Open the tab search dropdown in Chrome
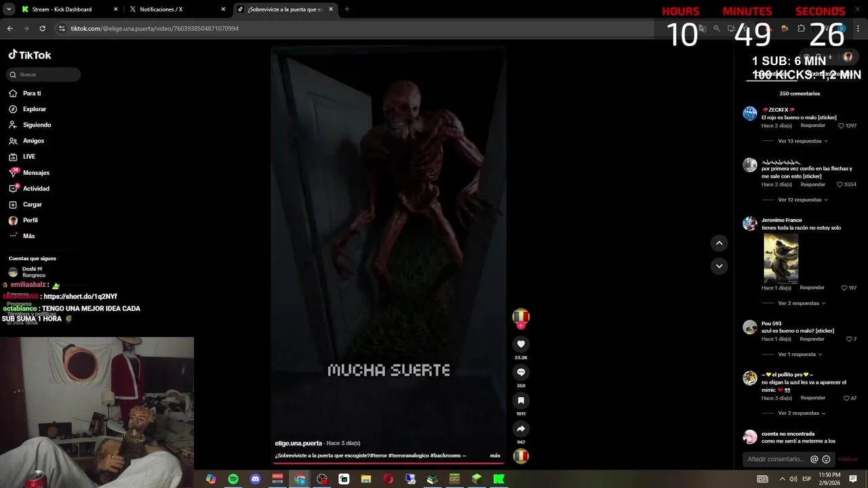The image size is (868, 488). (9, 9)
